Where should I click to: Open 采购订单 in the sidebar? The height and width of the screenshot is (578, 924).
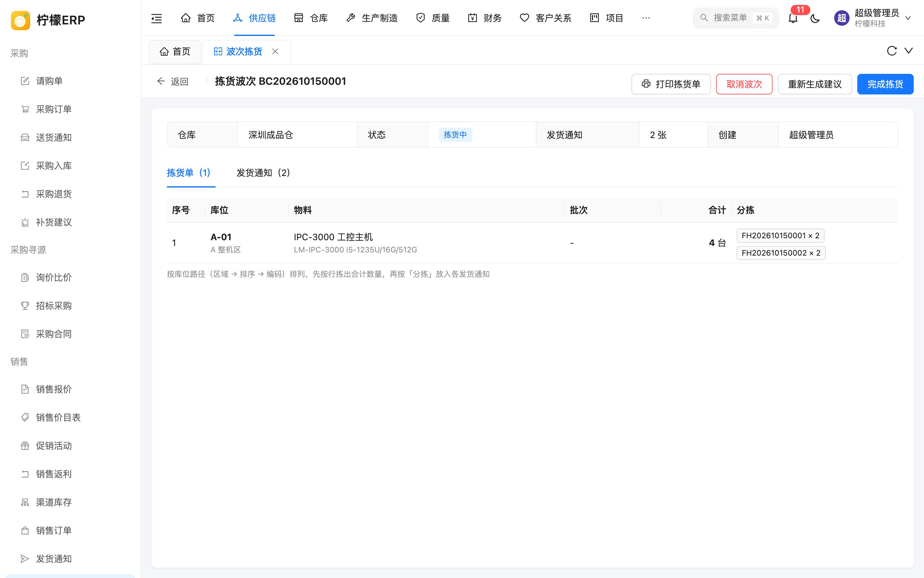pos(70,109)
